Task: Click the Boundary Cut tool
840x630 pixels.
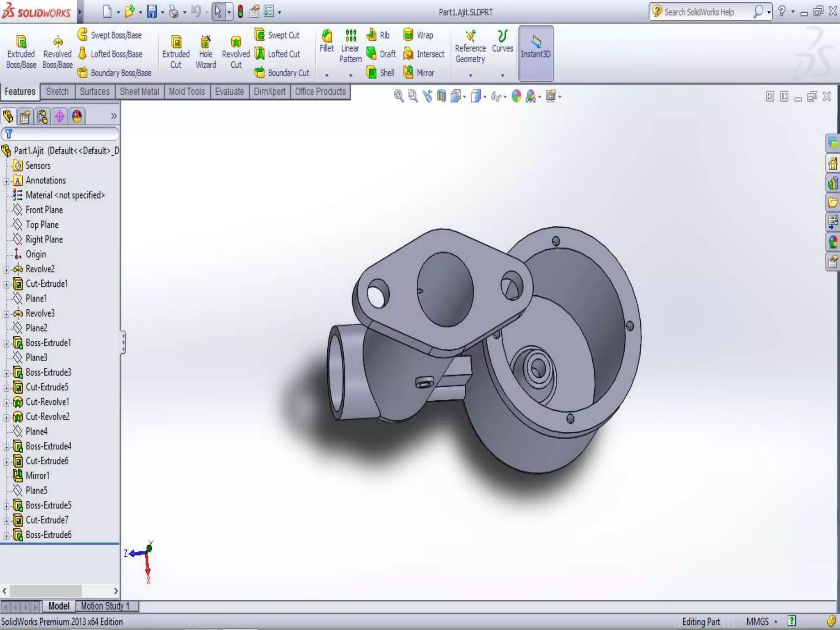Action: [282, 73]
